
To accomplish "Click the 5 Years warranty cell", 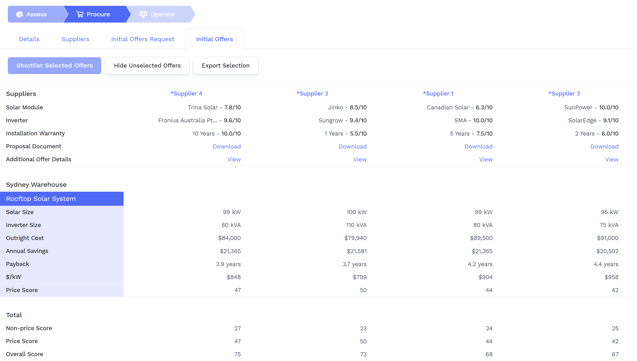I will tap(471, 133).
